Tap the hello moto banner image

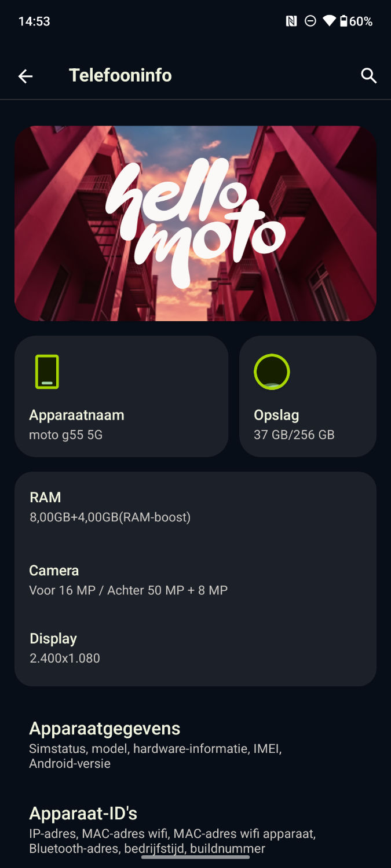tap(195, 223)
